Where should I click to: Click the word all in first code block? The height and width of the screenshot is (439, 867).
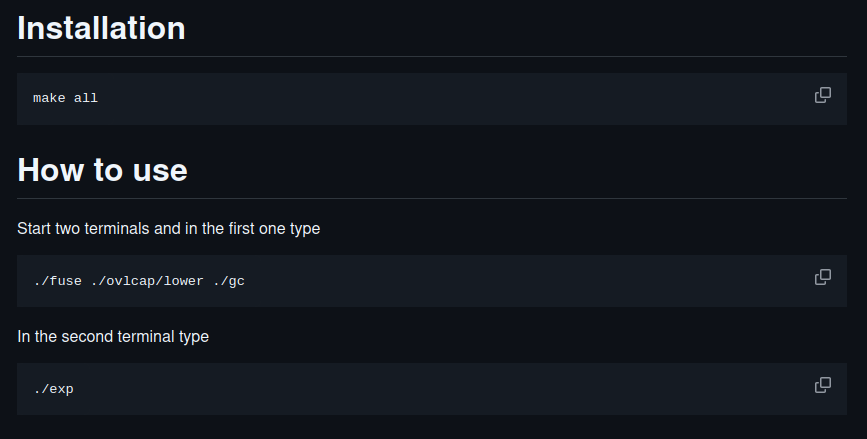click(x=86, y=98)
